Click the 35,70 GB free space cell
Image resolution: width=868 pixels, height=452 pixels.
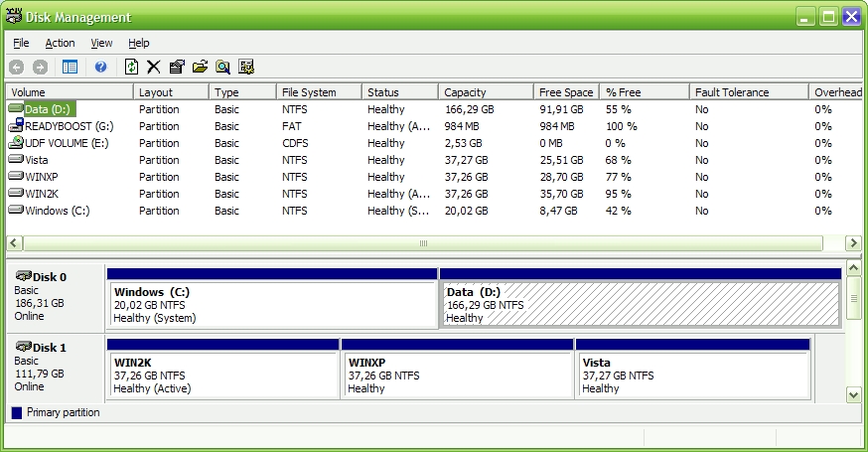point(561,194)
